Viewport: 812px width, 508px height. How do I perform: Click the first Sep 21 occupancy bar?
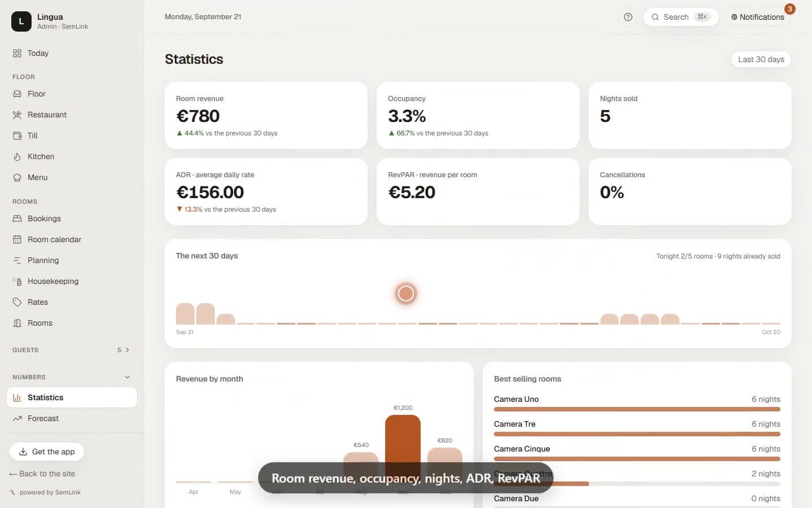pos(185,314)
